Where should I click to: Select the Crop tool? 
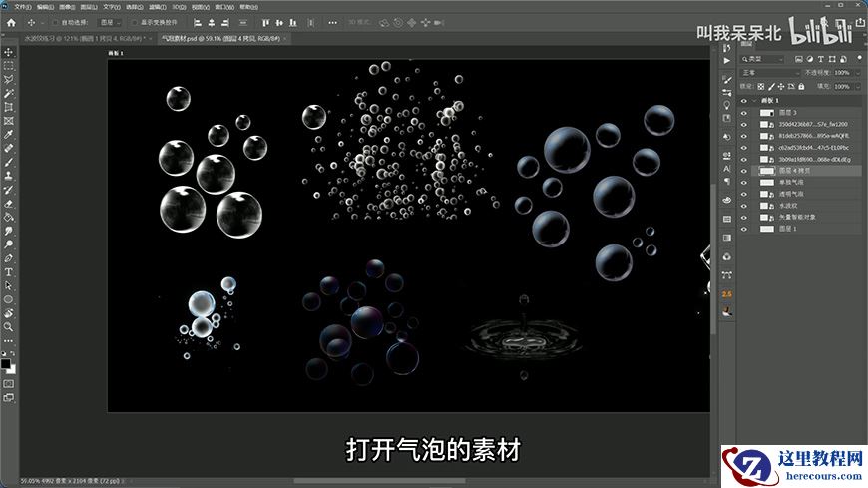[x=8, y=107]
